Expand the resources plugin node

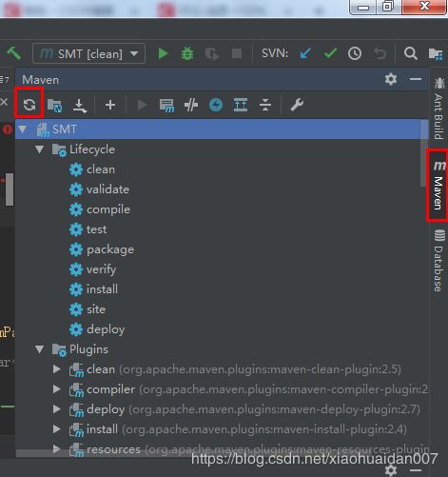coord(57,448)
